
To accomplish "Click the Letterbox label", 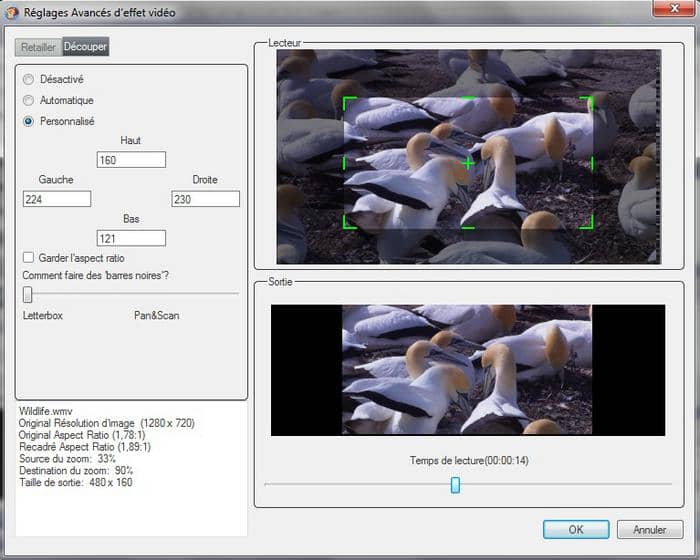I will click(x=43, y=315).
